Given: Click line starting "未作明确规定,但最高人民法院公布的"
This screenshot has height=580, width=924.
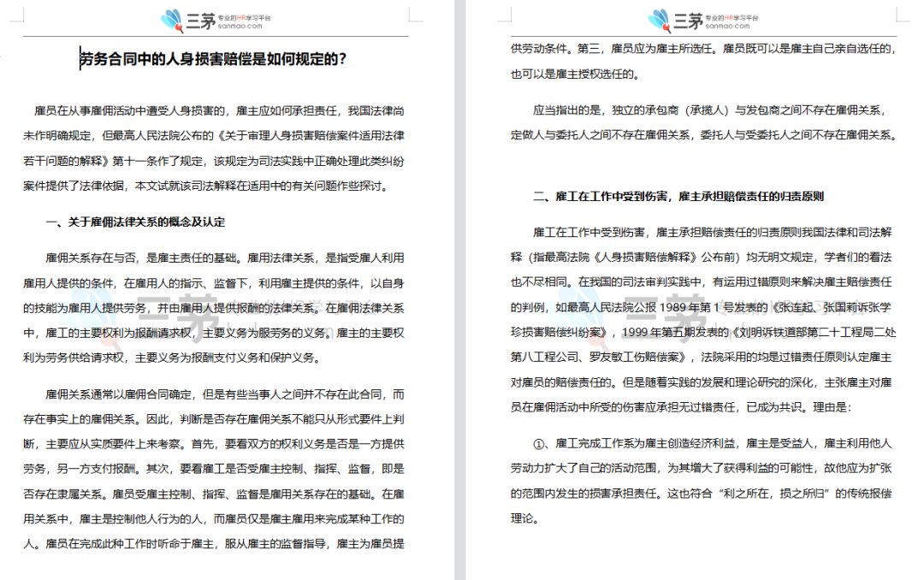Looking at the screenshot, I should [x=214, y=135].
